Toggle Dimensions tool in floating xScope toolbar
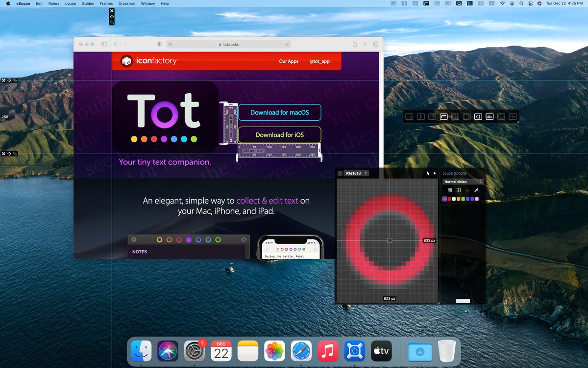 432,117
